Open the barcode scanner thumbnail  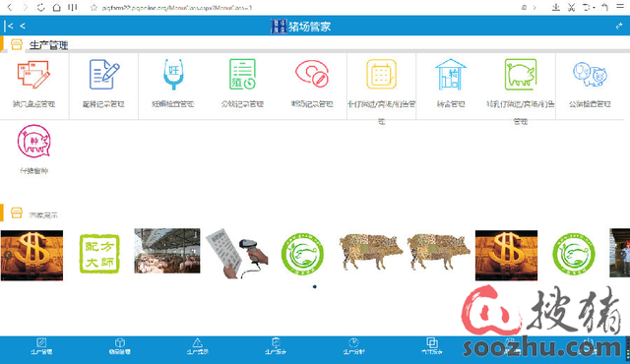237,253
